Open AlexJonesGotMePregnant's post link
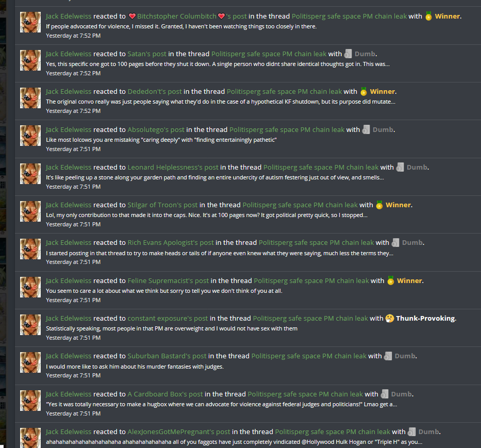 (x=179, y=432)
